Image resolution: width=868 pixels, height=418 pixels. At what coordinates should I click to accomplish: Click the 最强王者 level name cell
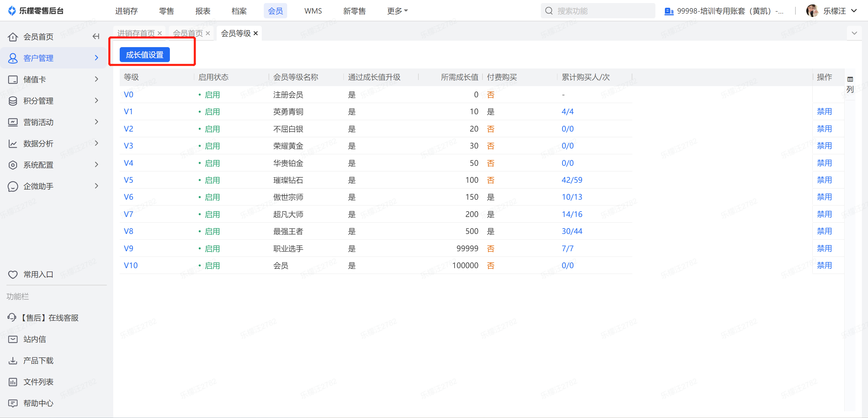click(288, 231)
